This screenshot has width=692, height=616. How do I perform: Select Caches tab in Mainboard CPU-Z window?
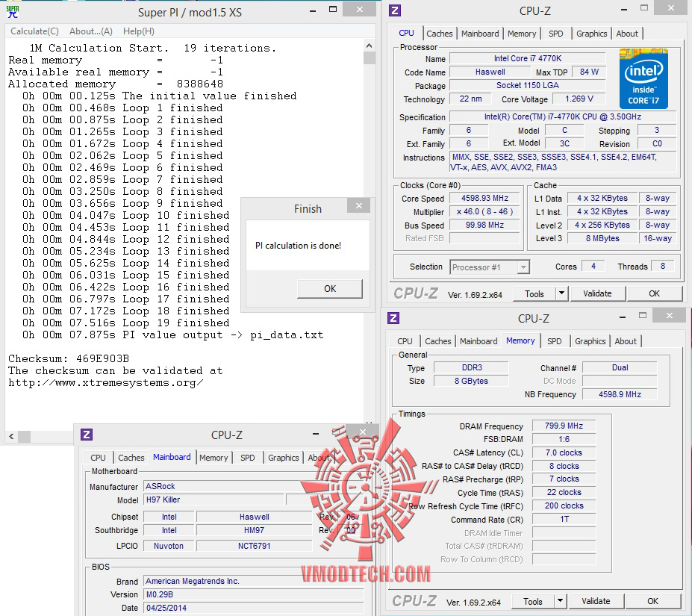click(x=131, y=458)
